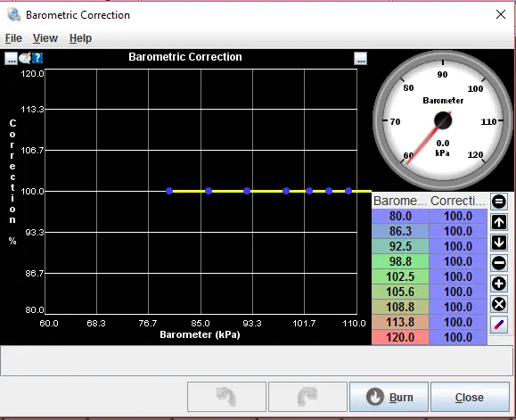The image size is (516, 420).
Task: Open the blue question mark help icon
Action: tap(37, 58)
